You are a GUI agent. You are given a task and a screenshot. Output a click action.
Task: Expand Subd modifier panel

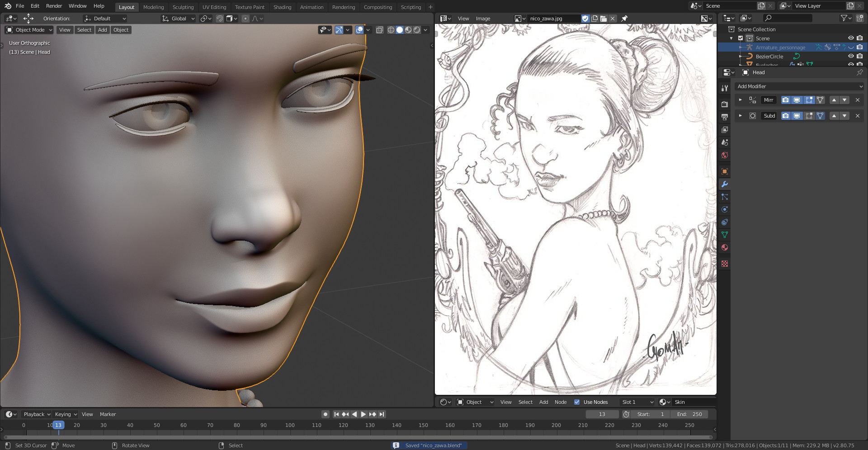coord(741,116)
